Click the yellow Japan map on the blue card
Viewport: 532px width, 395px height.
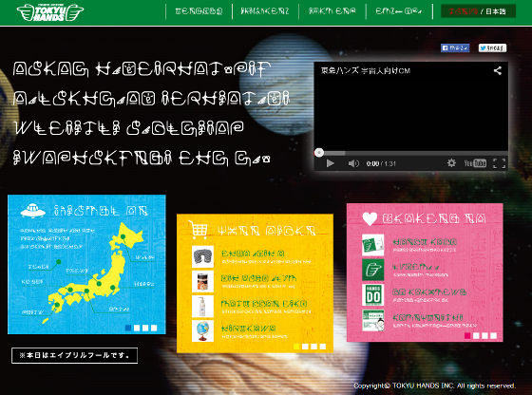pyautogui.click(x=93, y=272)
